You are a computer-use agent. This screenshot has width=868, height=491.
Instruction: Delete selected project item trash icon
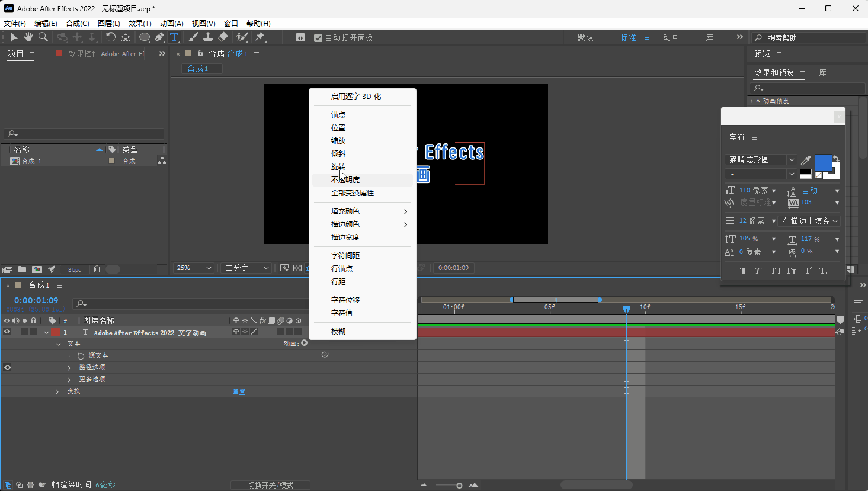(97, 269)
